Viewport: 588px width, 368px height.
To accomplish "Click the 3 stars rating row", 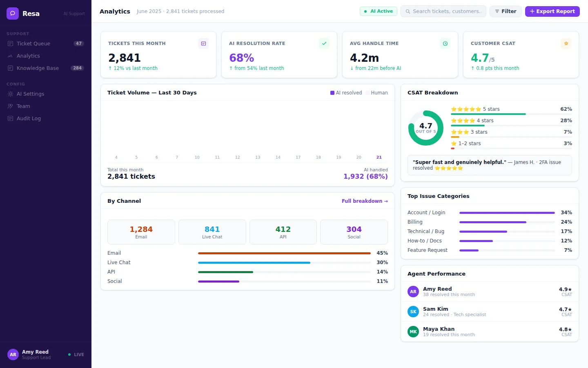I will point(511,133).
